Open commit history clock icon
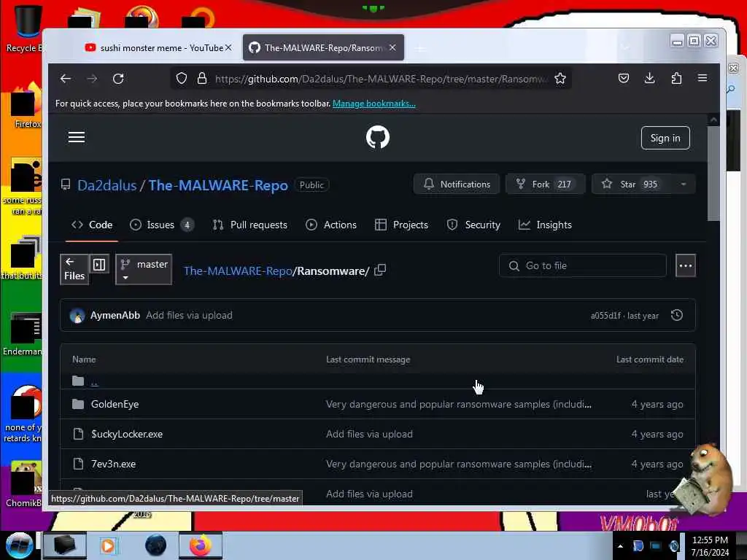The width and height of the screenshot is (747, 560). click(676, 315)
